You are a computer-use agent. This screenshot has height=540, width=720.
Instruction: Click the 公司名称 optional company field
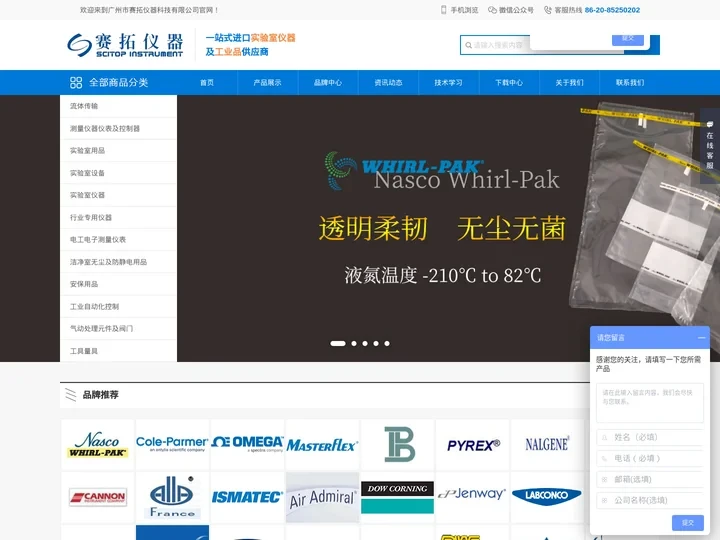pyautogui.click(x=650, y=501)
